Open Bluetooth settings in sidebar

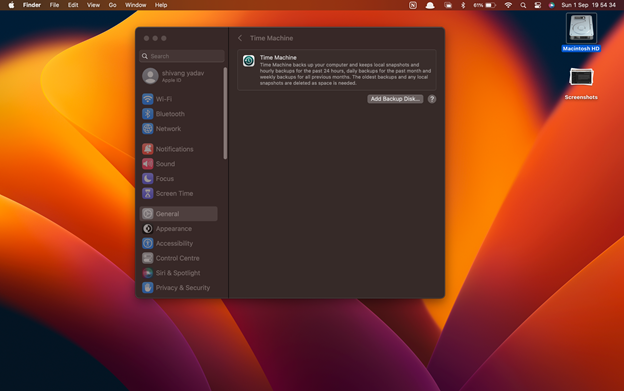click(x=179, y=114)
